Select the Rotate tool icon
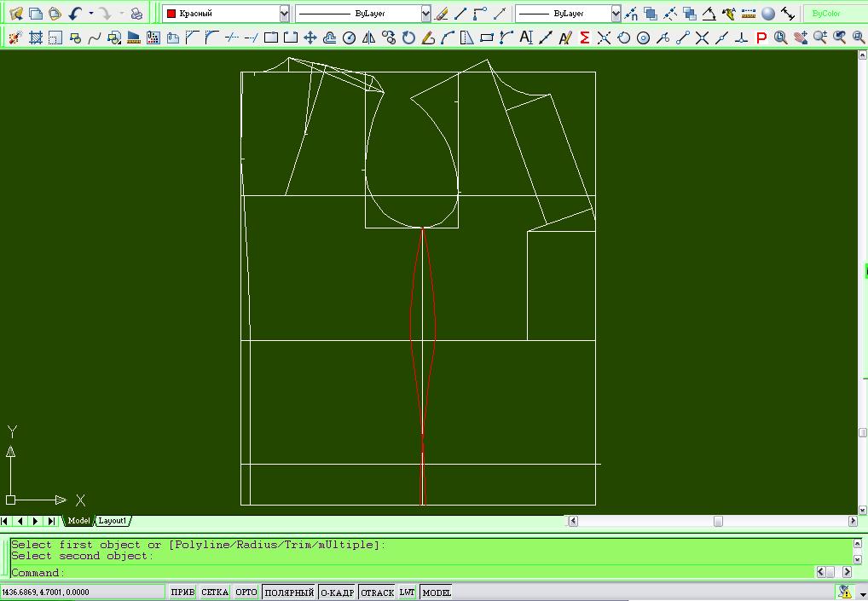 click(408, 38)
